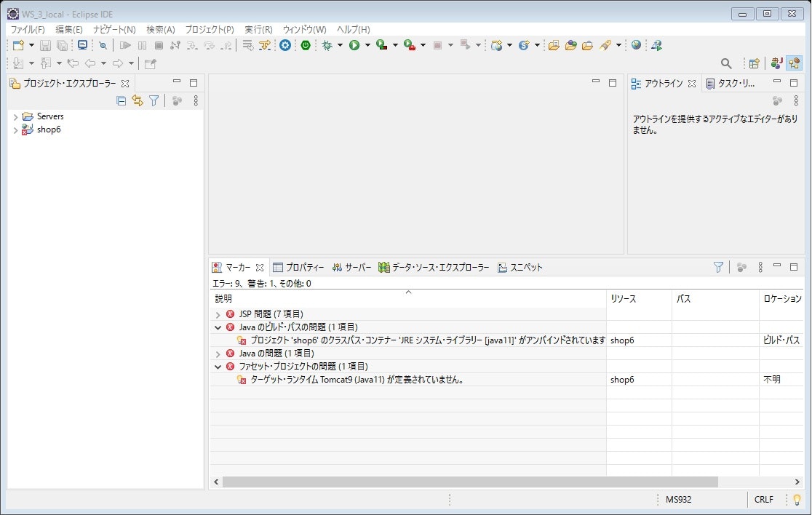Switch to the タスク・リスト tab
Screen dimensions: 812x515
[731, 84]
